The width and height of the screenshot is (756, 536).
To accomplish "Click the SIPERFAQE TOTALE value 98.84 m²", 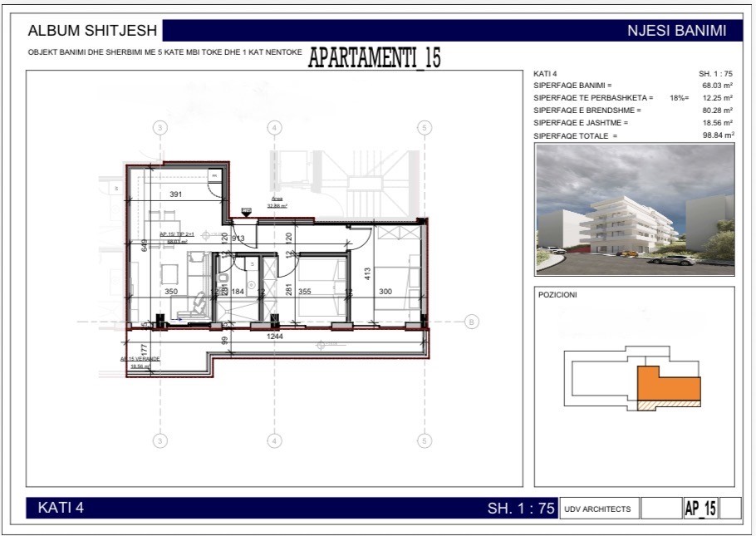I will pos(717,135).
